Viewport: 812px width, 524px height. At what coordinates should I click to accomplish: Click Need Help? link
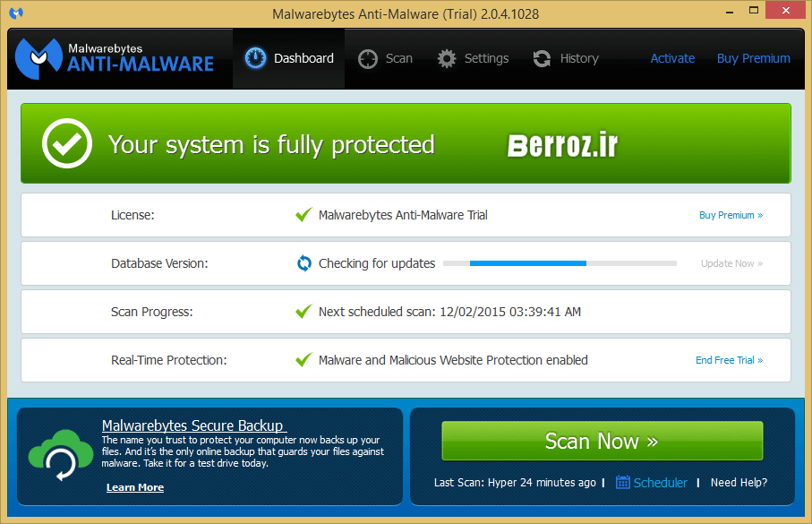(739, 483)
